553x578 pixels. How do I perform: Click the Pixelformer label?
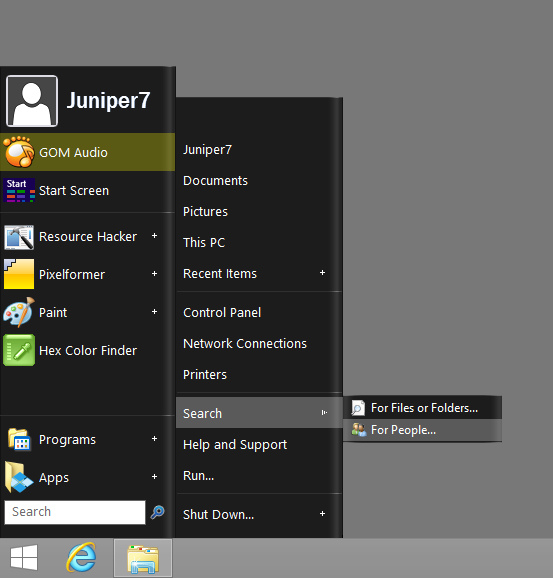point(72,274)
